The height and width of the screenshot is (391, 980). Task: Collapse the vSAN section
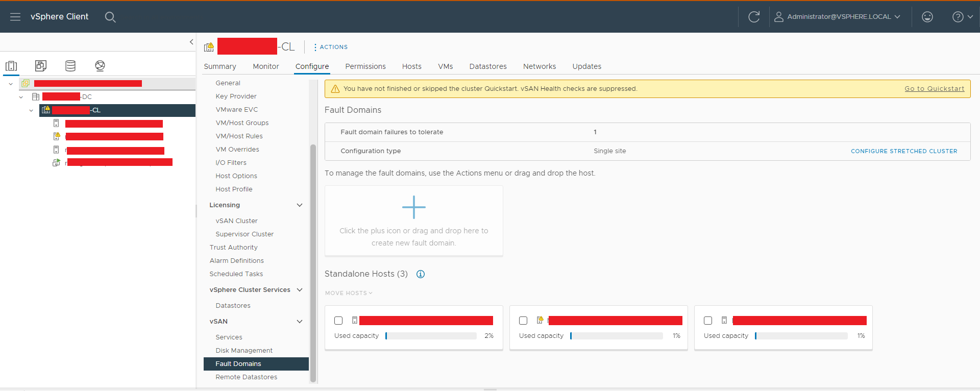pos(300,322)
